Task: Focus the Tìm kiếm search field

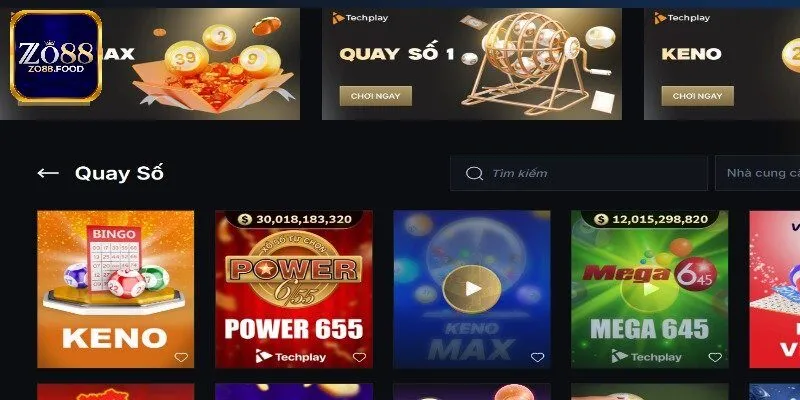Action: click(x=579, y=173)
